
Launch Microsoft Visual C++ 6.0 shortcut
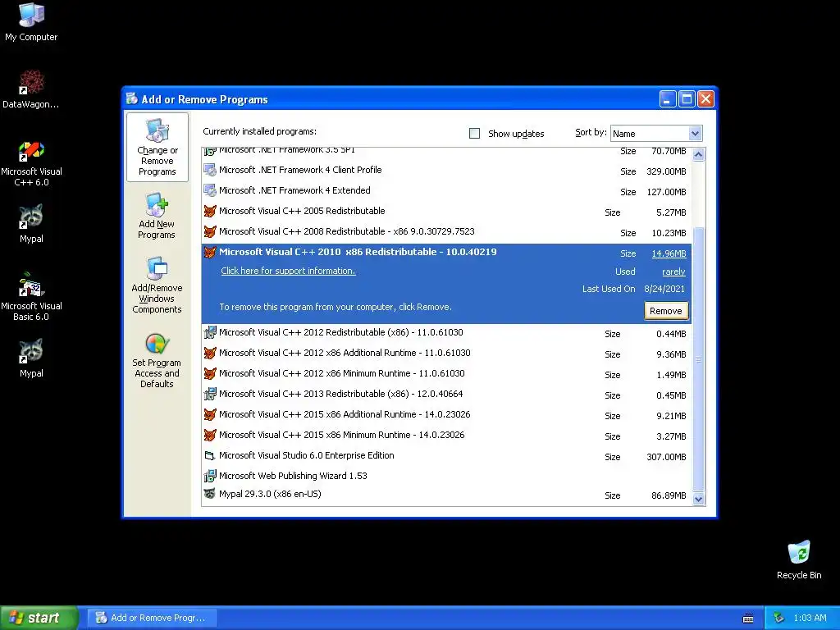click(31, 163)
